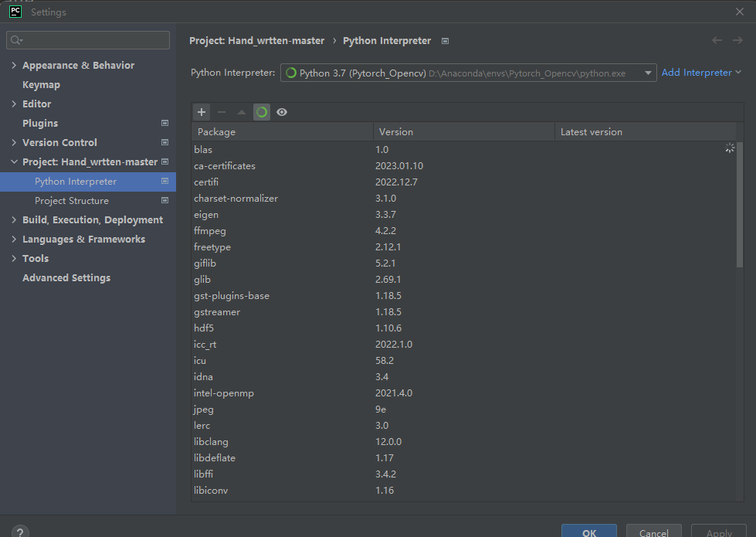Click the back navigation arrow
756x537 pixels.
coord(717,40)
